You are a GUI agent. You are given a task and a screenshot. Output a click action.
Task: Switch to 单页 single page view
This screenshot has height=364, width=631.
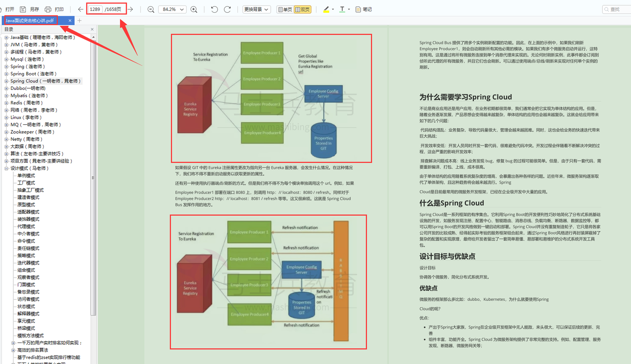click(x=285, y=9)
